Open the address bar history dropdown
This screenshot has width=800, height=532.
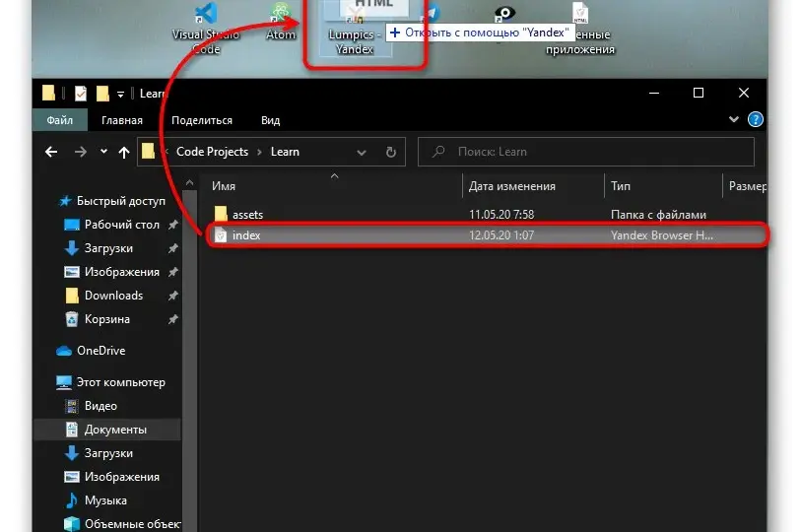(362, 152)
